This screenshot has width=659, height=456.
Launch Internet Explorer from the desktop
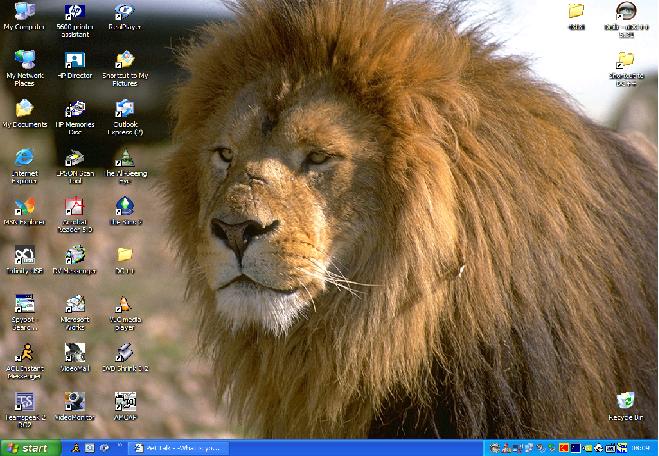click(x=24, y=158)
